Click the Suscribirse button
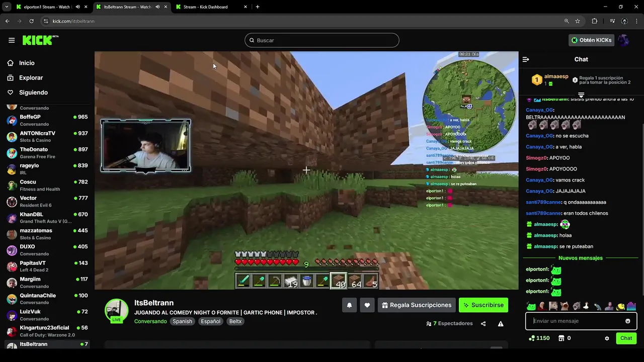The image size is (644, 362). pos(484,305)
